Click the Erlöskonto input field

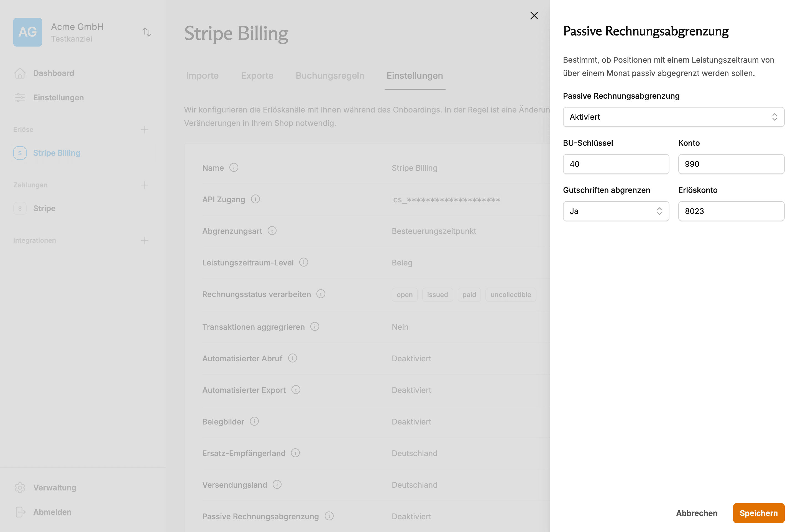coord(731,211)
